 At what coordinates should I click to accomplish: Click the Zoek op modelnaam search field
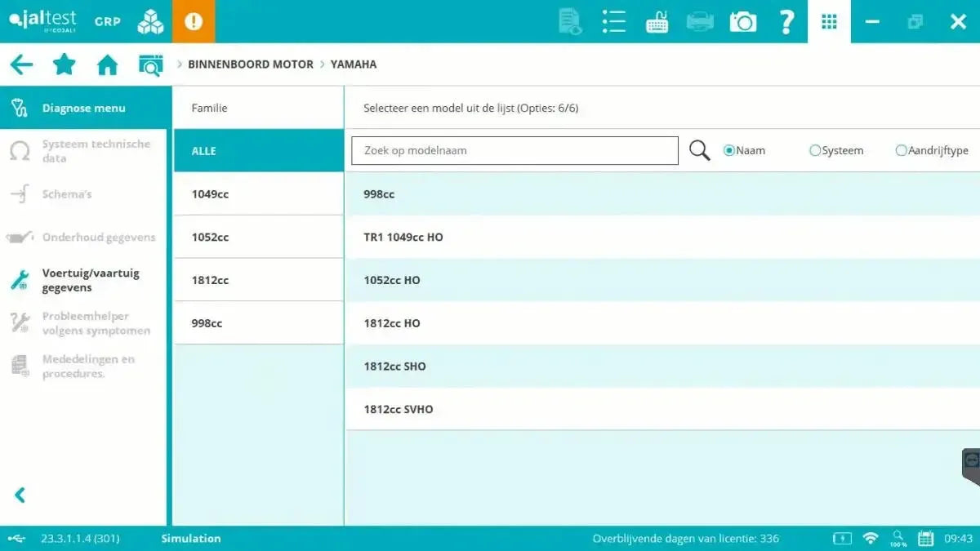(x=514, y=150)
